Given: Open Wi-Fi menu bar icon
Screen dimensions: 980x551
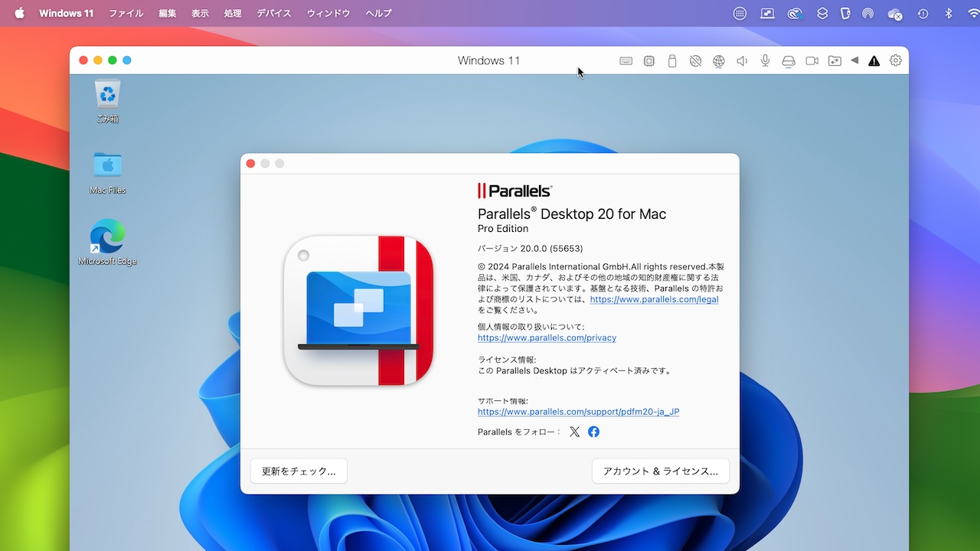Looking at the screenshot, I should [x=973, y=13].
